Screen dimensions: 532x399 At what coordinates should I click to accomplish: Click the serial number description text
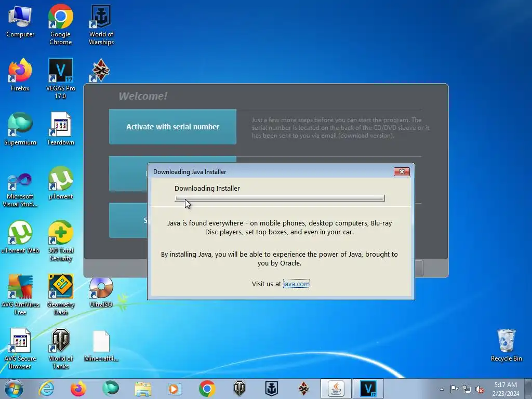pos(340,128)
